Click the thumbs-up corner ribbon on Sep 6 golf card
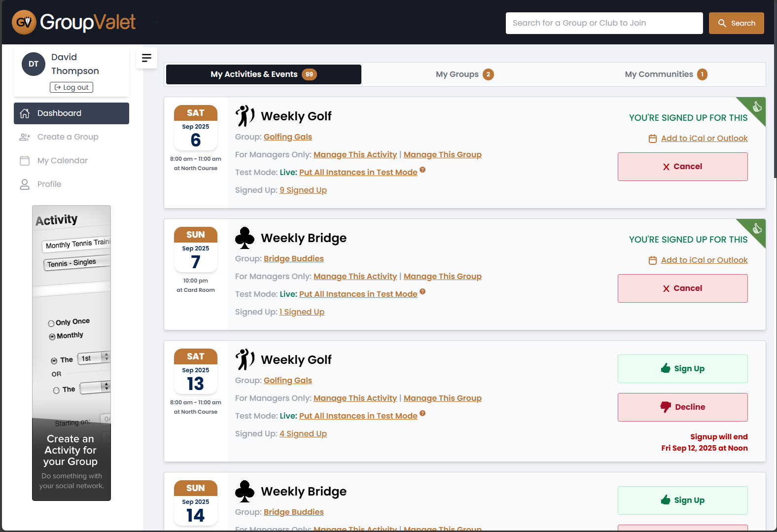 [x=757, y=106]
